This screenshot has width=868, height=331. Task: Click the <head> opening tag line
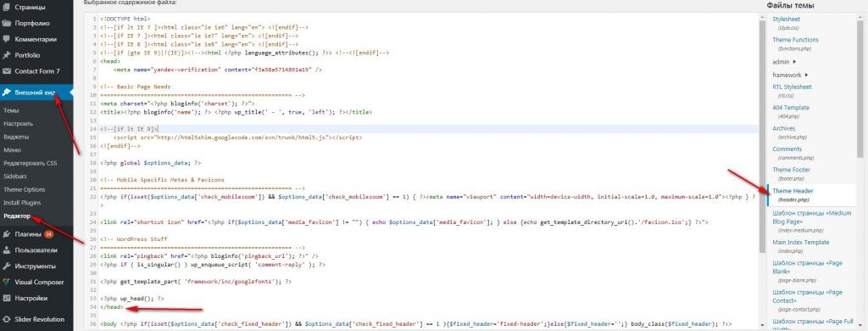pyautogui.click(x=111, y=61)
